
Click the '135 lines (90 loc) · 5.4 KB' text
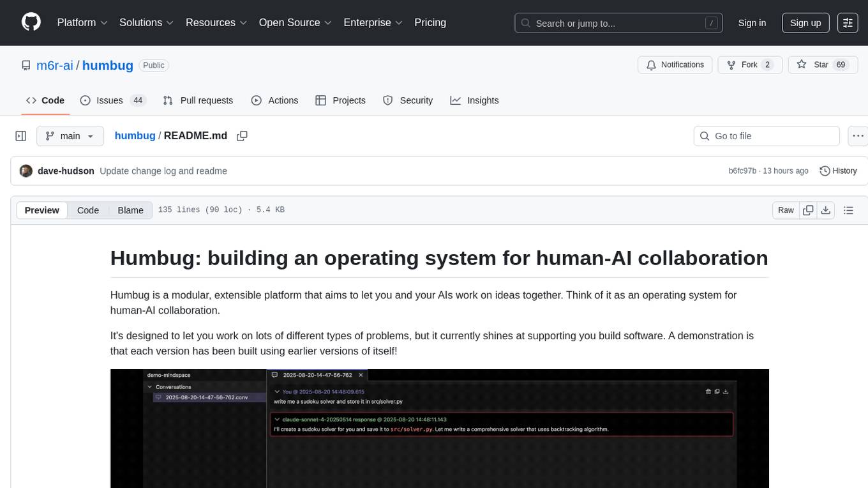point(221,210)
